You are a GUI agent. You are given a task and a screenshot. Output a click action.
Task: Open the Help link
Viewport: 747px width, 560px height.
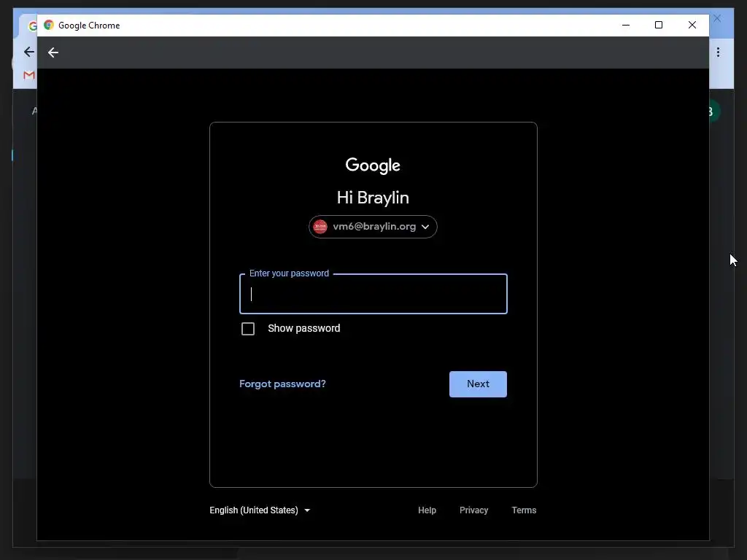pos(427,510)
